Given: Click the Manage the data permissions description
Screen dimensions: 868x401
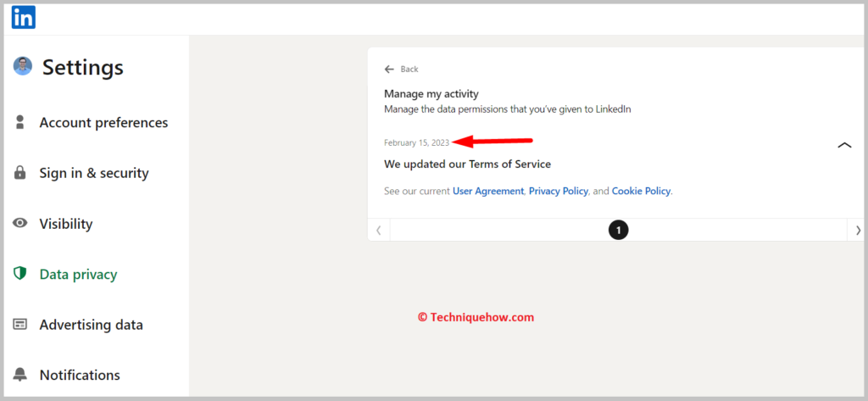Looking at the screenshot, I should (508, 109).
